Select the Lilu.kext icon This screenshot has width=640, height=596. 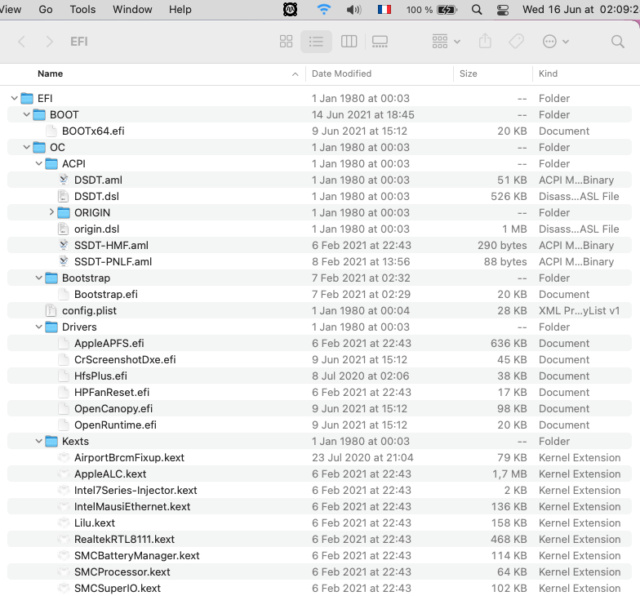pyautogui.click(x=63, y=523)
